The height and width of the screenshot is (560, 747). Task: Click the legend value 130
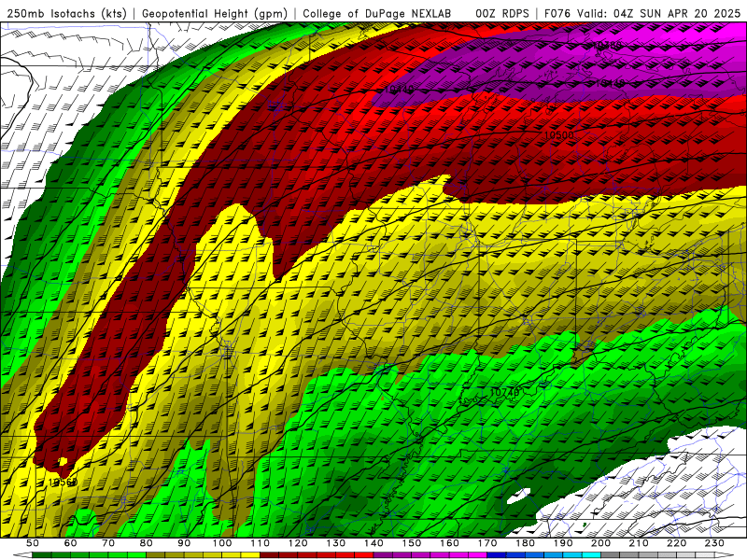(x=336, y=543)
